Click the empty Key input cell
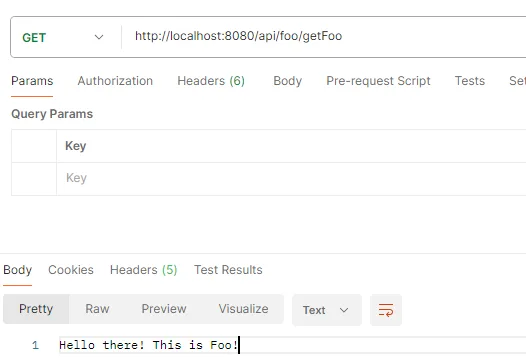 click(x=291, y=178)
